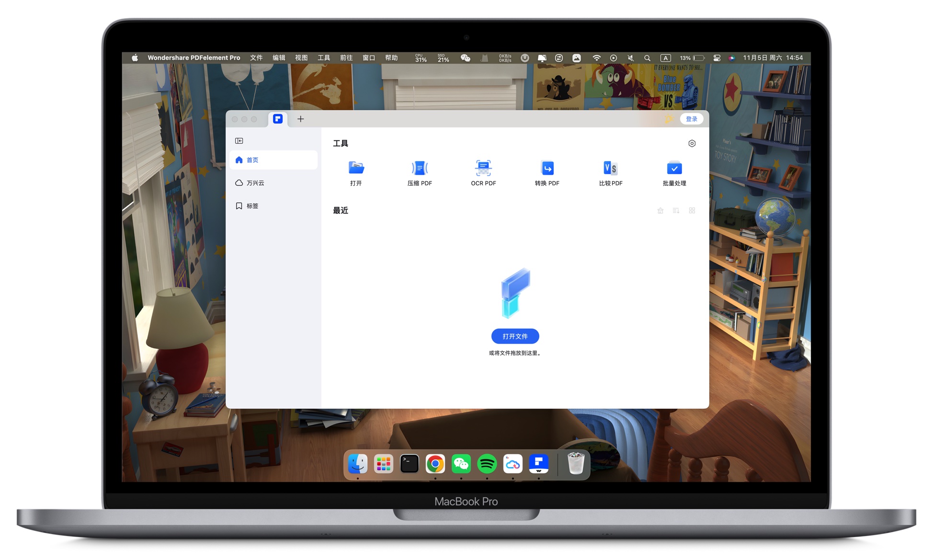Switch recent files to grid view
The image size is (934, 560).
click(692, 211)
